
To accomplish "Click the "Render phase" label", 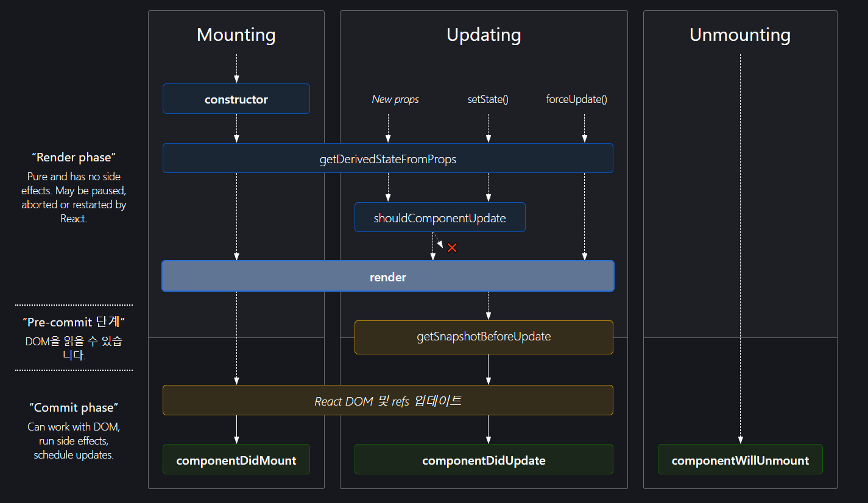I will pos(74,157).
